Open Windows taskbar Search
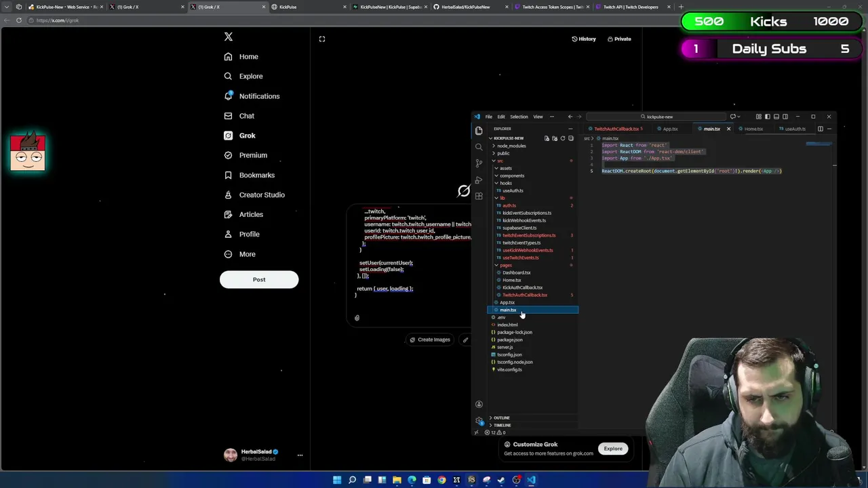The height and width of the screenshot is (488, 868). [x=352, y=480]
